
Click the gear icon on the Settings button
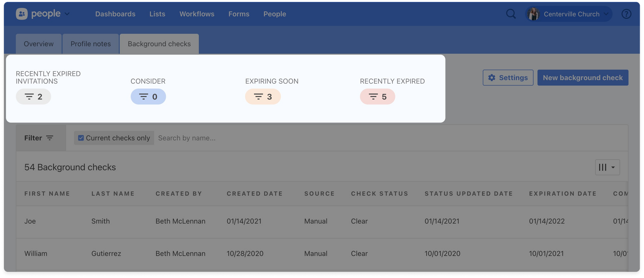click(492, 77)
